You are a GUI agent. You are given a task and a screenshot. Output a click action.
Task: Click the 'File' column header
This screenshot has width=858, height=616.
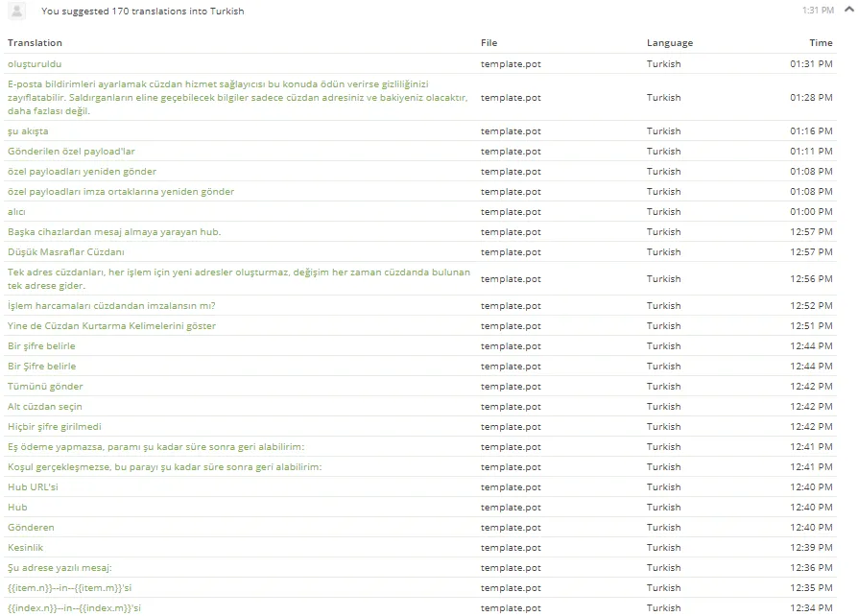tap(489, 43)
